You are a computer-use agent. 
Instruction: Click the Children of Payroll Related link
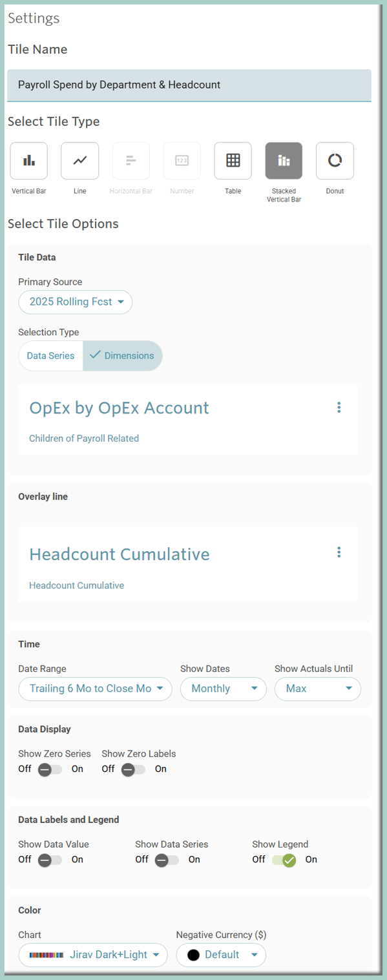pos(84,438)
